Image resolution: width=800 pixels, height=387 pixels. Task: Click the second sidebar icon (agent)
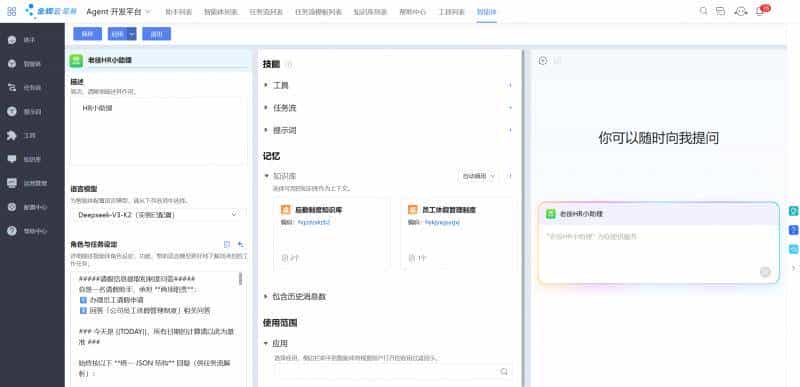click(12, 64)
